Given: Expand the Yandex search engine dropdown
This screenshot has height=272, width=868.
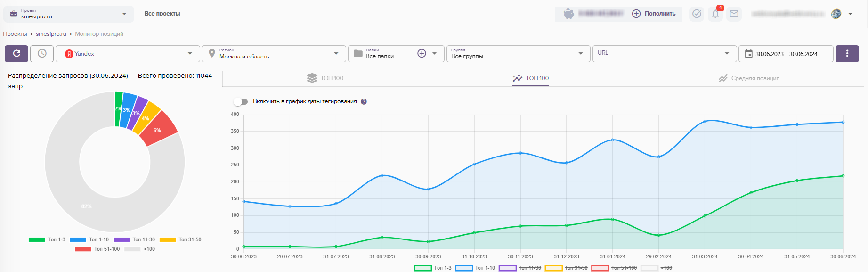Looking at the screenshot, I should (x=128, y=54).
